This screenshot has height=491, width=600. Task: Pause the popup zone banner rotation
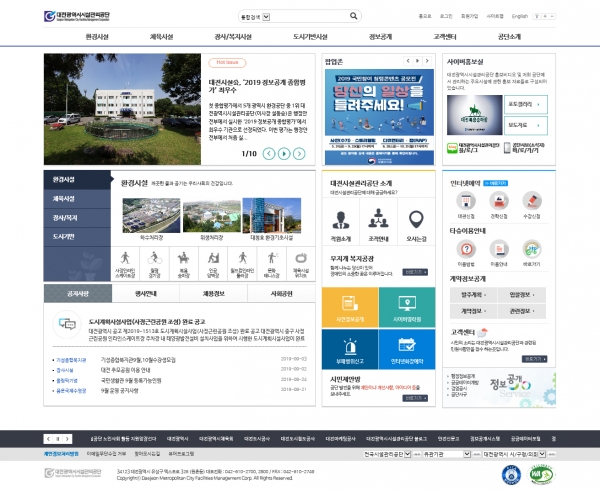tap(416, 60)
